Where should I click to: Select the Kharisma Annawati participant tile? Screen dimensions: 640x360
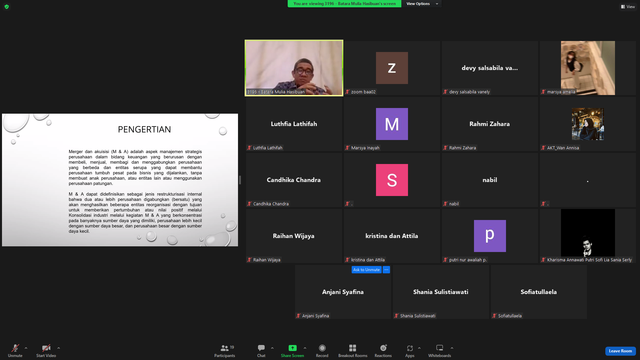pos(588,236)
